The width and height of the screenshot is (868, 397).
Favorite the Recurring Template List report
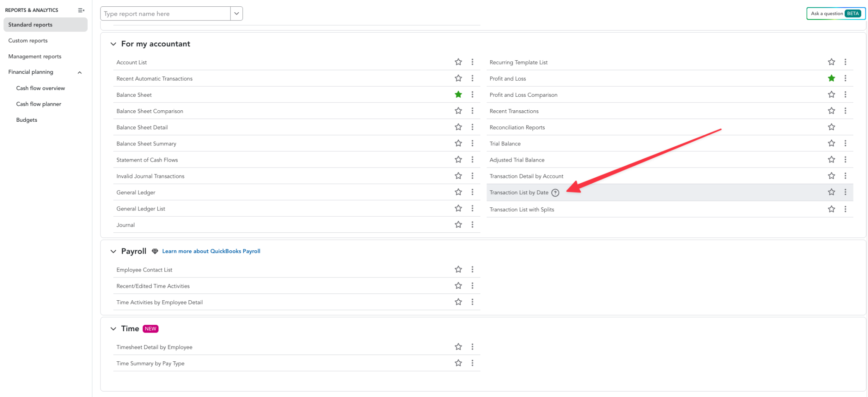click(x=831, y=62)
